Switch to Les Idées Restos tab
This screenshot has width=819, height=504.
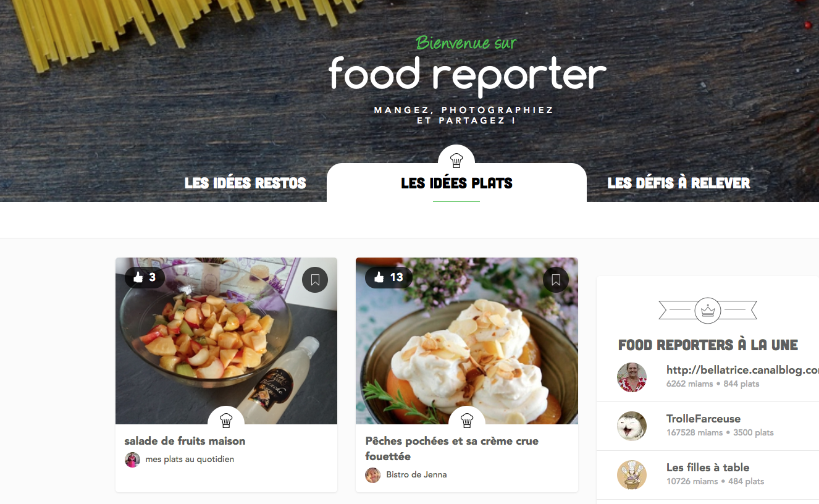tap(245, 183)
